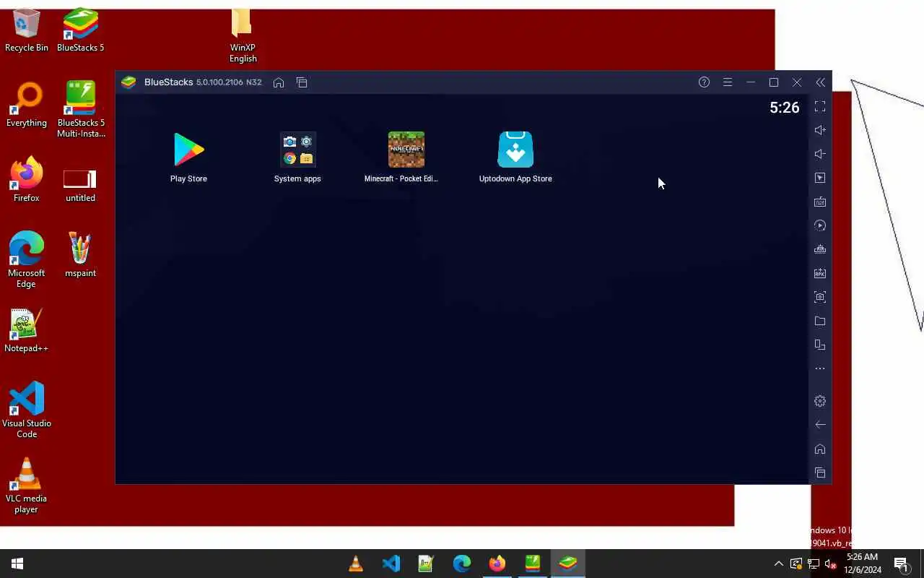Open BlueStacks hamburger menu

(x=728, y=82)
